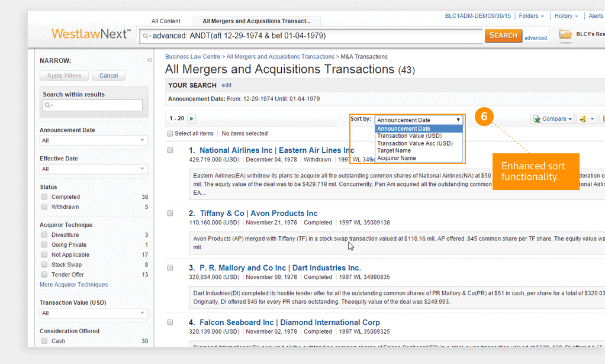Click the Compare spreadsheet icon
The image size is (605, 364).
[x=537, y=119]
